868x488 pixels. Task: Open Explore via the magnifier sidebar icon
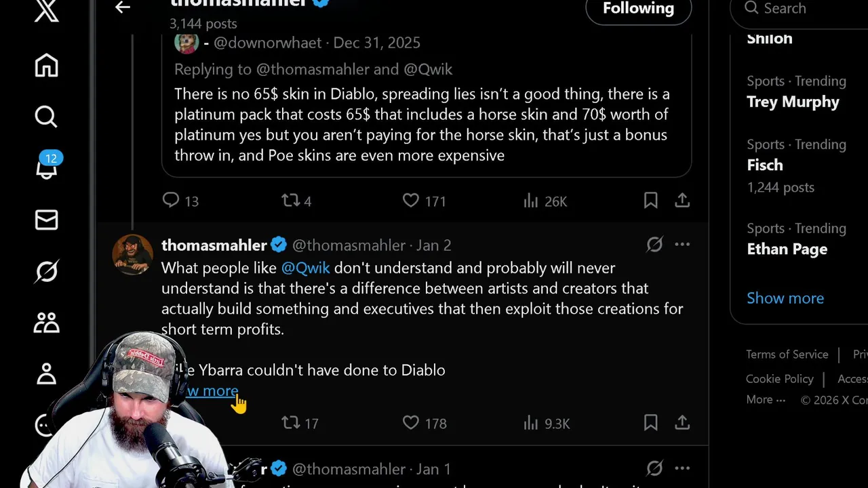[x=46, y=117]
